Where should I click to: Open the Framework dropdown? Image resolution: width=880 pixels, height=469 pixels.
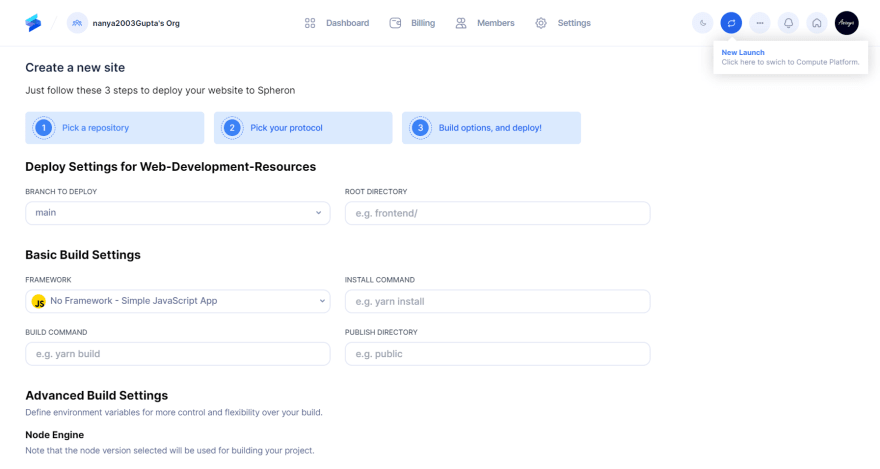coord(178,301)
